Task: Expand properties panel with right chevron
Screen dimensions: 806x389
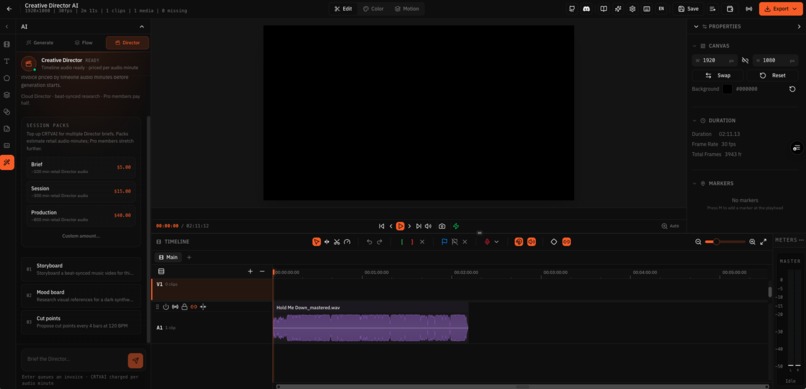Action: click(x=799, y=26)
